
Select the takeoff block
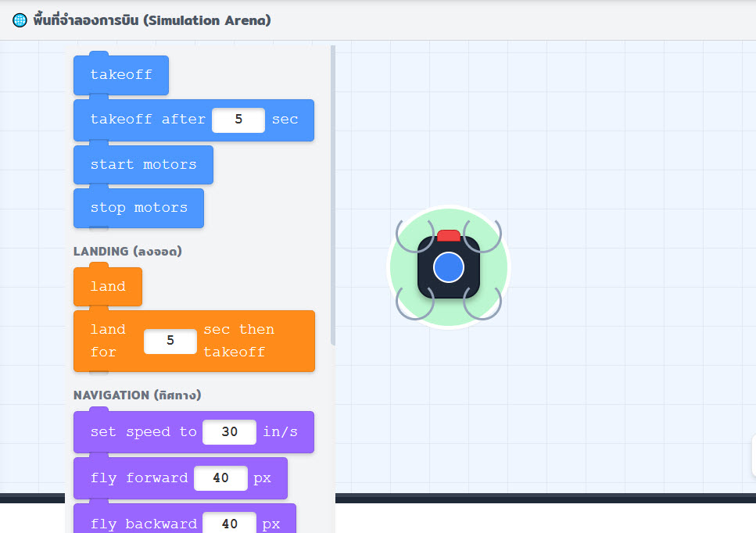(121, 75)
